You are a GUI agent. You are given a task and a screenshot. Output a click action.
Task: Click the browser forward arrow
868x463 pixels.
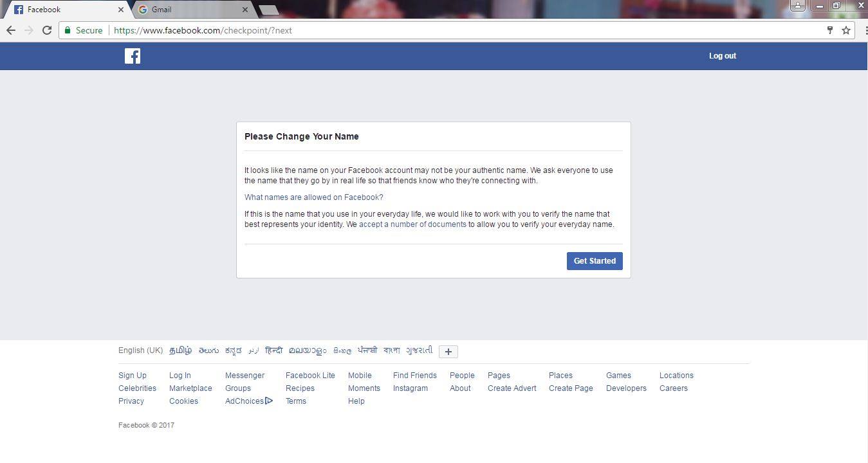click(x=28, y=30)
